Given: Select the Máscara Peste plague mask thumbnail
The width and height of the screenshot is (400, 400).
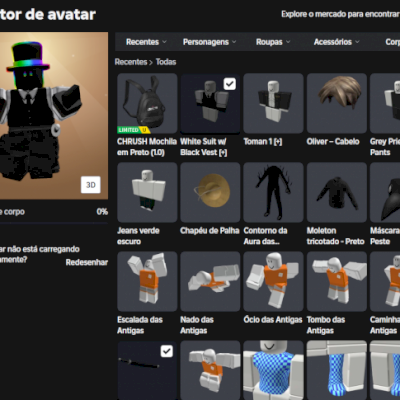Looking at the screenshot, I should tap(385, 192).
